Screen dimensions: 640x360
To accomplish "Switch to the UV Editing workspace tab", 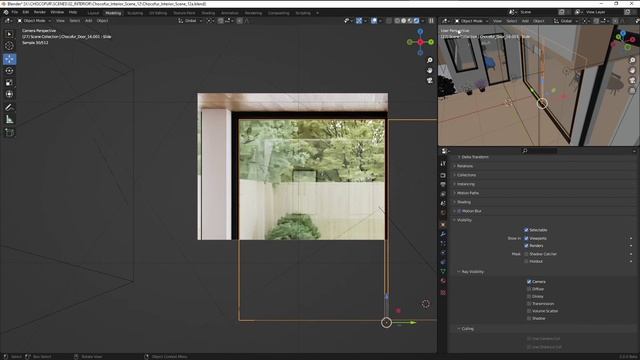I will pyautogui.click(x=158, y=13).
